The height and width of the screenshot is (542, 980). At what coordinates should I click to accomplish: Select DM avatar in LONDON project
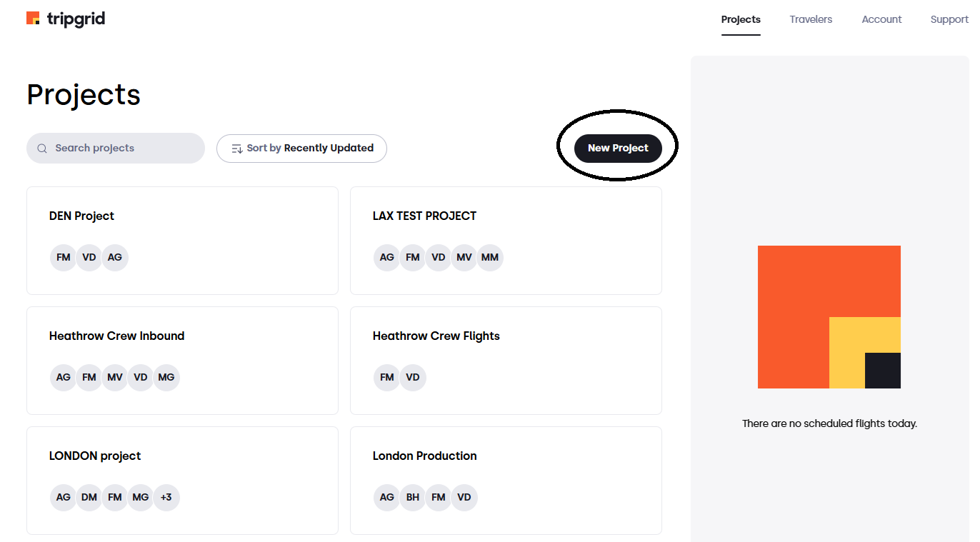(89, 498)
